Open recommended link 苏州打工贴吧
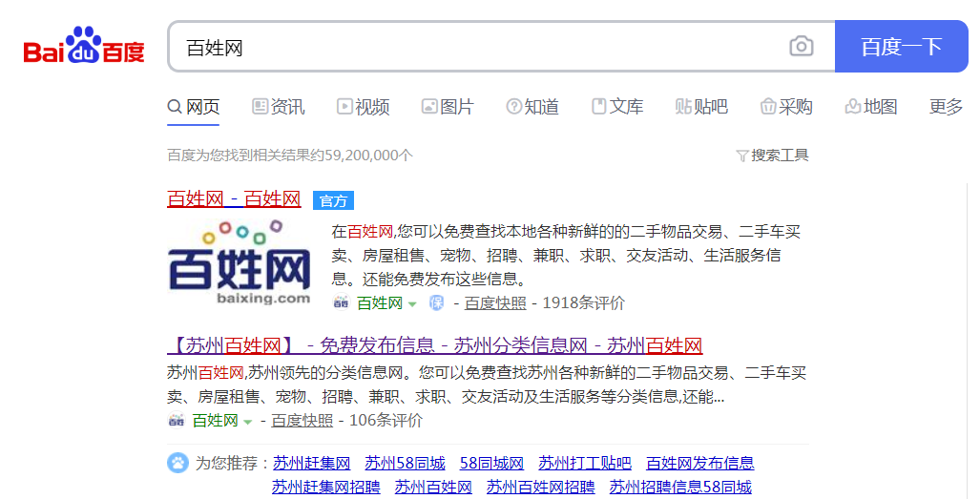Screen dimensions: 980x499 584,464
